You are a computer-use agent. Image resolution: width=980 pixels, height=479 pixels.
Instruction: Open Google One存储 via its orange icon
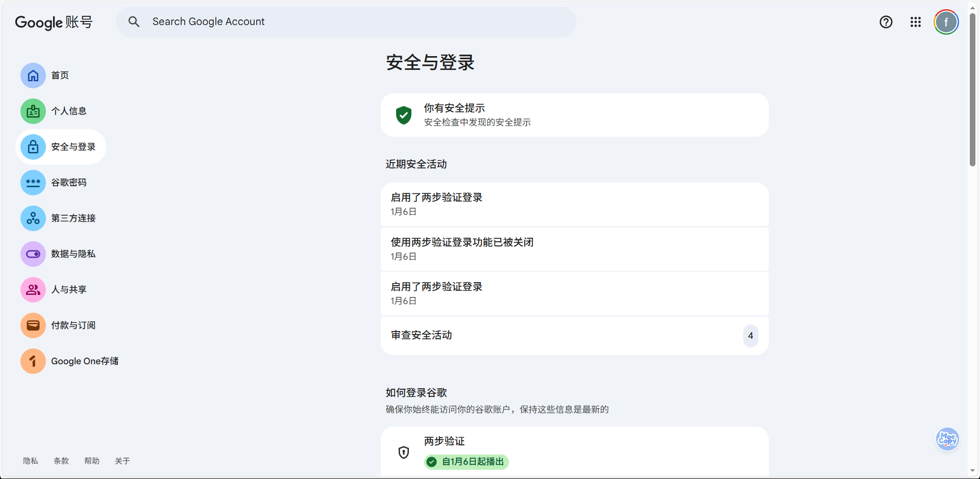click(33, 361)
